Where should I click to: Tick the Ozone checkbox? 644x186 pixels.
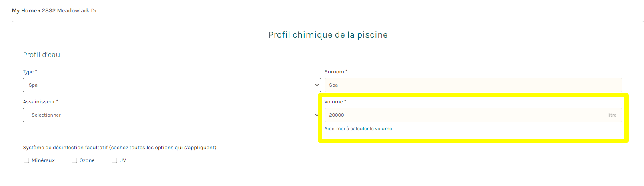pyautogui.click(x=74, y=160)
